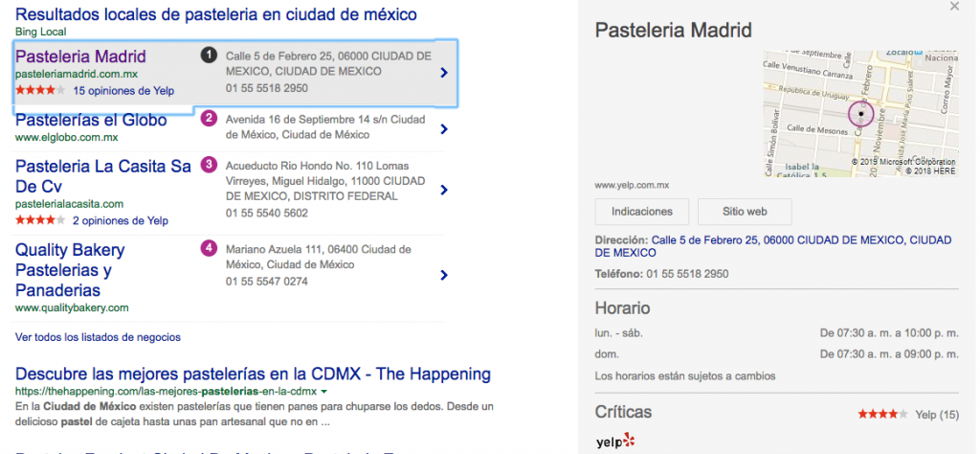Click the Indicaciones button
The image size is (980, 454).
(642, 212)
